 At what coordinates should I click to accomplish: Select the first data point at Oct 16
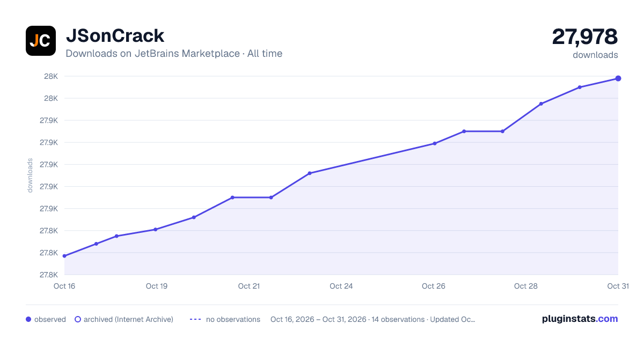point(64,256)
